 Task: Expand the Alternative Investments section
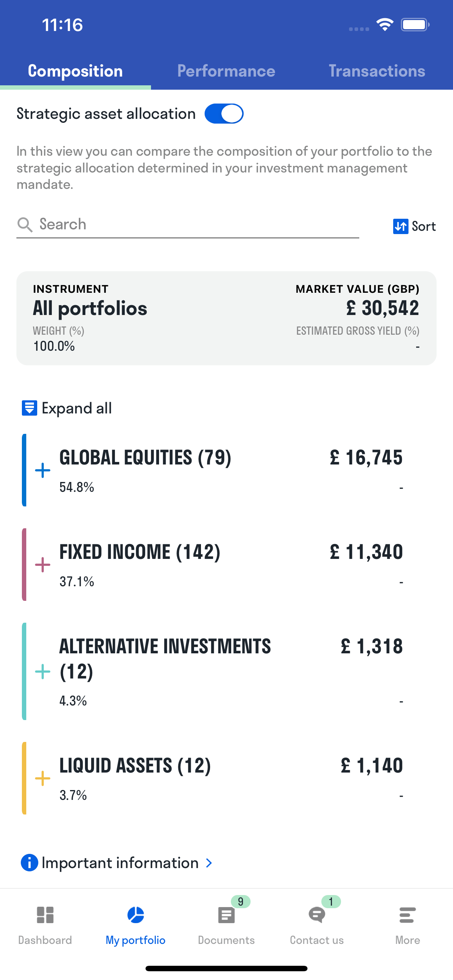coord(43,672)
